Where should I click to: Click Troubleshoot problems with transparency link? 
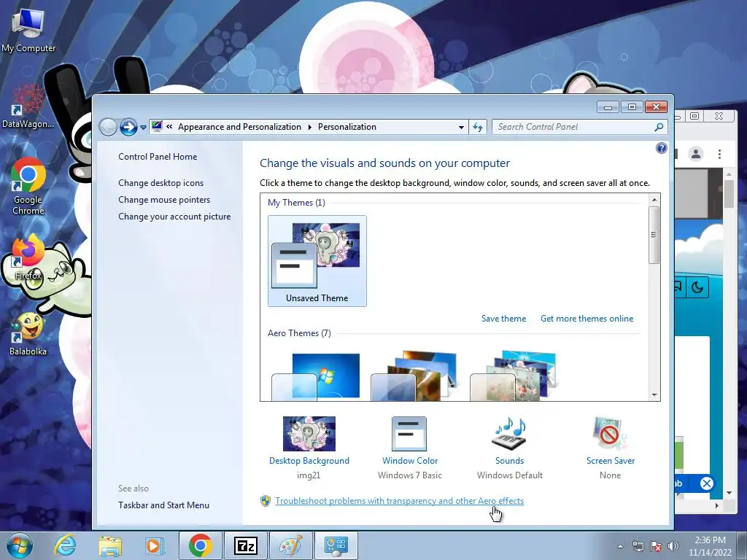399,501
